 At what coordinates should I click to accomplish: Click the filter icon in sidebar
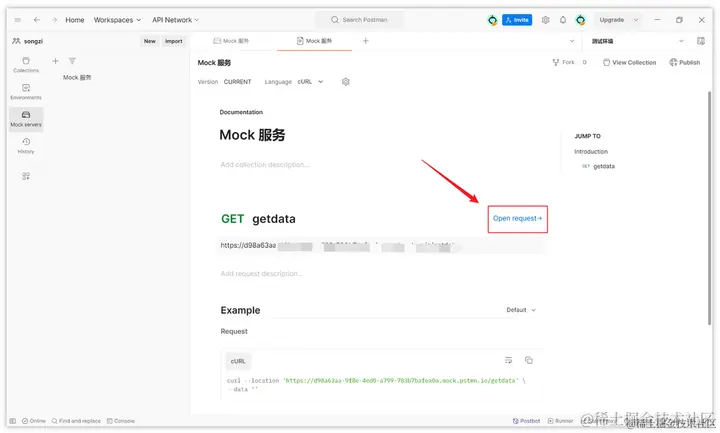(72, 61)
